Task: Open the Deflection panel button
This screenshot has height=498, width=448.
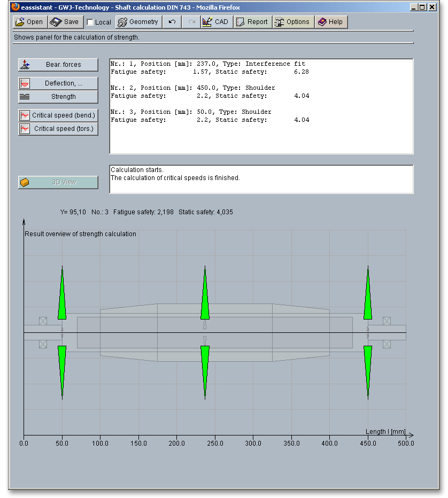Action: 58,83
